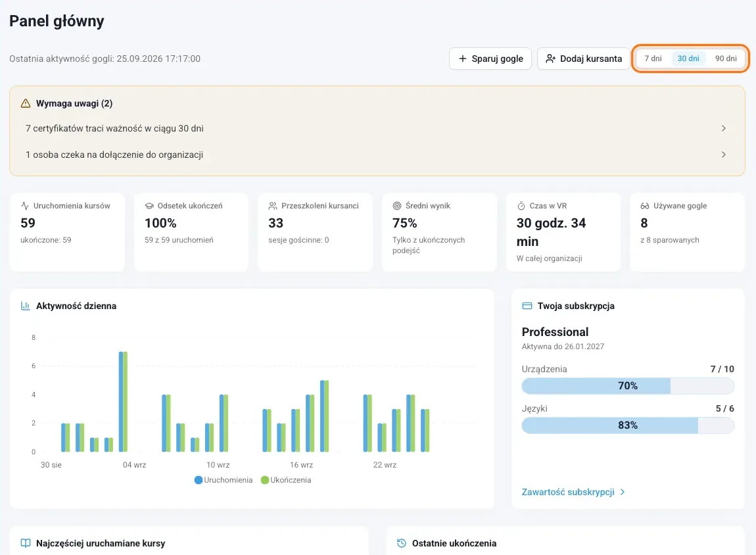The height and width of the screenshot is (555, 756).
Task: Select the 30 dni time range
Action: click(x=688, y=59)
